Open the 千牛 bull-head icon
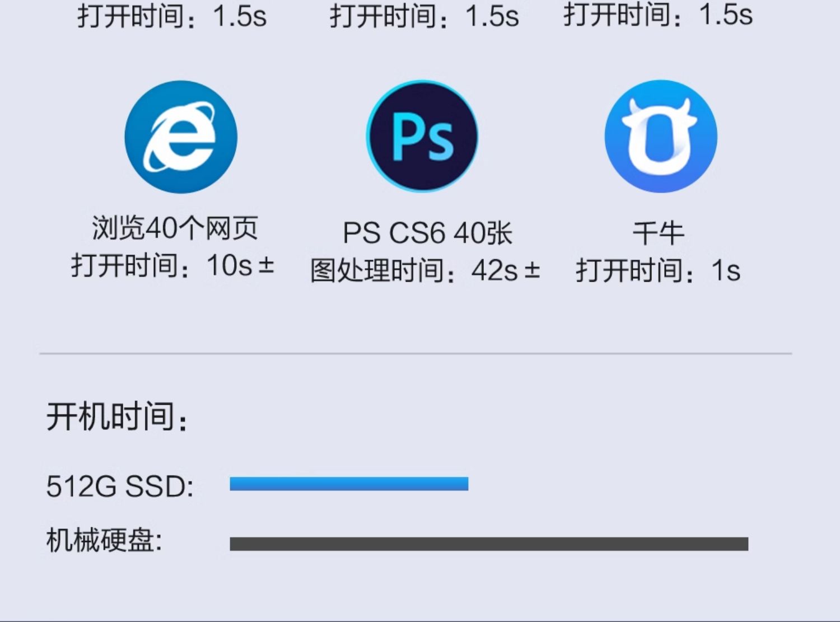The height and width of the screenshot is (622, 840). pos(661,136)
